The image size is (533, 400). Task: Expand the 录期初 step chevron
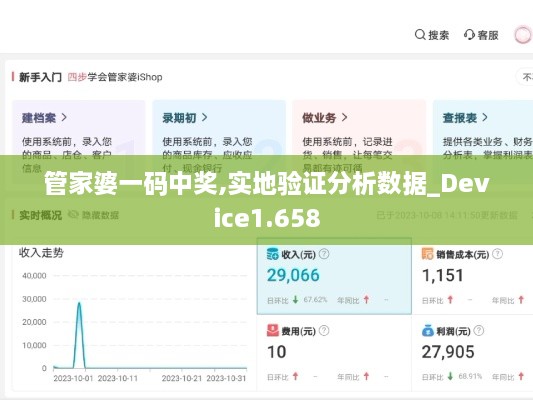click(204, 118)
